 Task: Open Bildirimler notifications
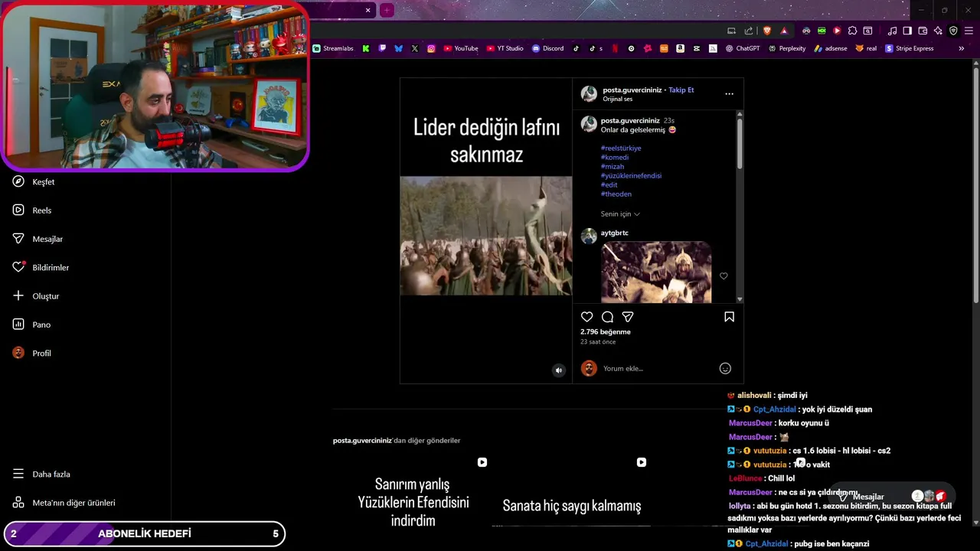tap(41, 267)
